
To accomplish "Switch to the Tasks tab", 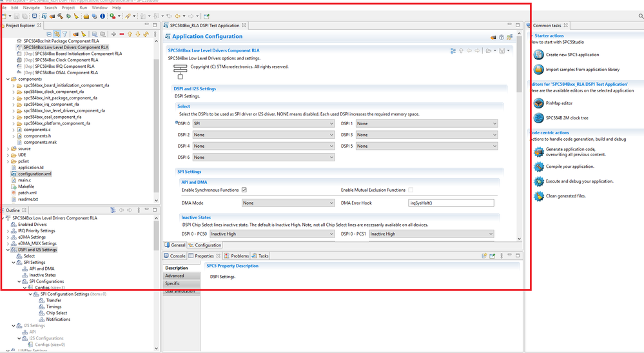I will point(260,256).
